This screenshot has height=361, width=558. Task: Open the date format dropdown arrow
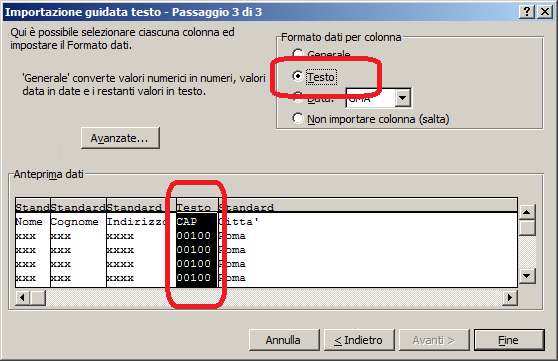403,98
